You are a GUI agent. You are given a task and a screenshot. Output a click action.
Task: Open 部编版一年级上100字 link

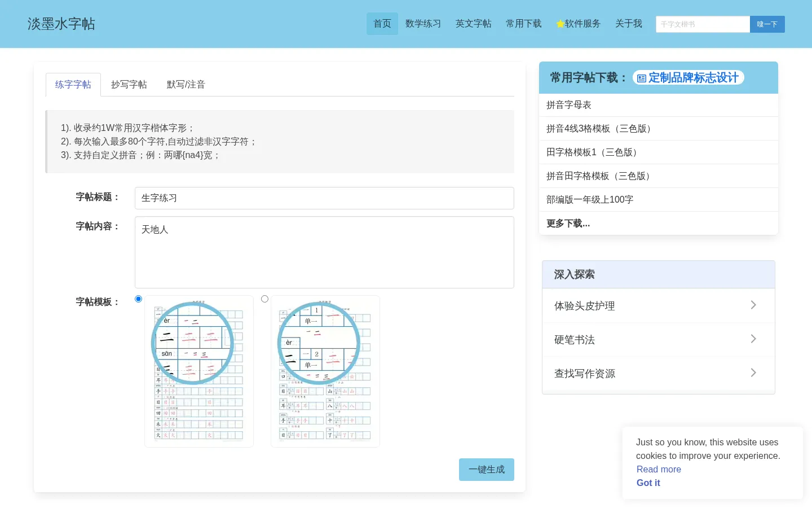coord(659,200)
